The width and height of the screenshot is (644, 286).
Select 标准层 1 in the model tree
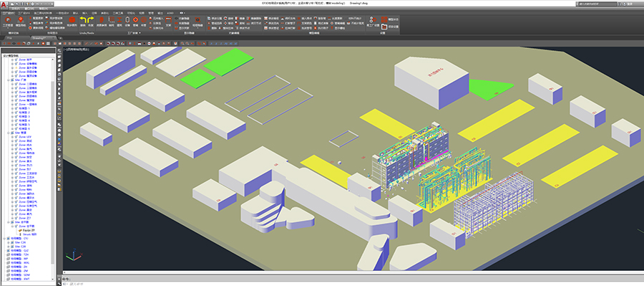coord(24,108)
